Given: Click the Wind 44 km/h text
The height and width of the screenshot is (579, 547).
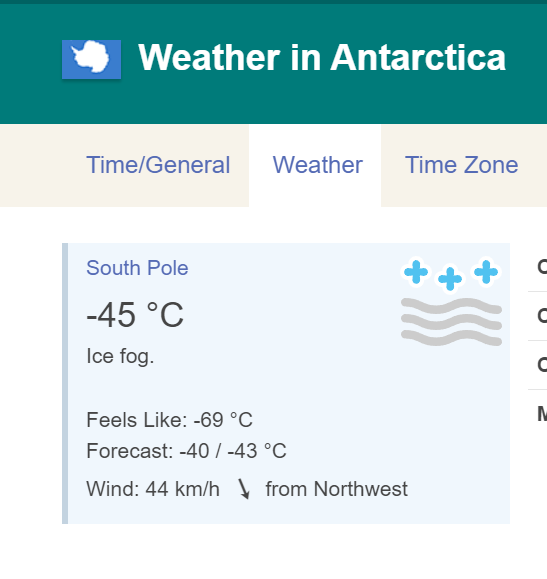Looking at the screenshot, I should [153, 489].
